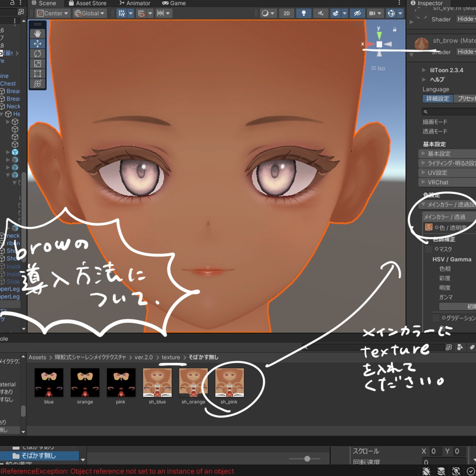
Task: Open the Center pivot dropdown
Action: coord(53,13)
